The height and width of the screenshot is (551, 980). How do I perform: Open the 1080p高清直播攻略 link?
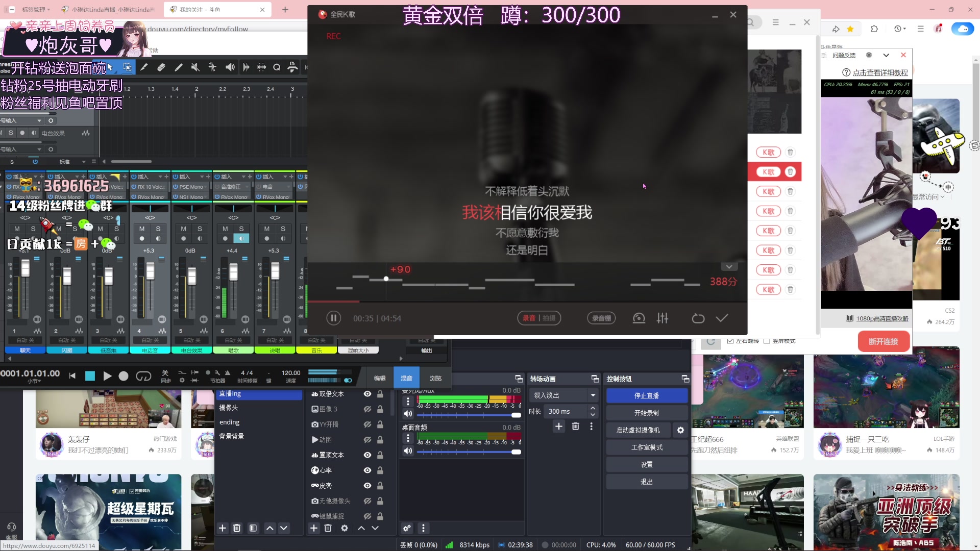coord(882,318)
